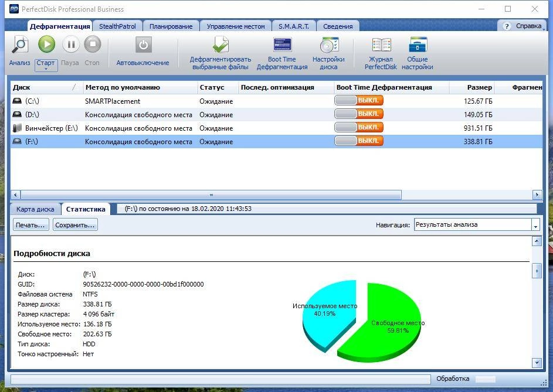553x392 pixels.
Task: Toggle Boot Time switch for C:\ drive
Action: point(359,100)
